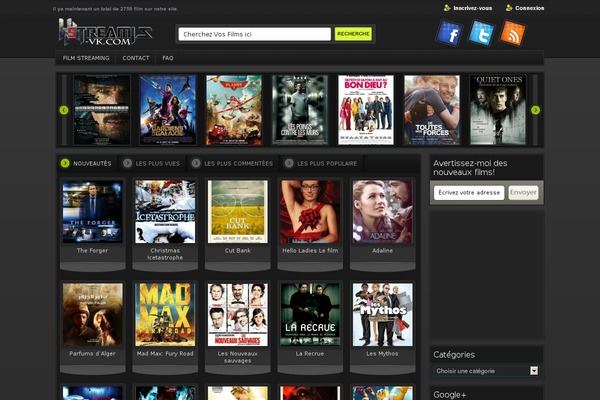
Task: Click the title text Les Mythos
Action: (x=382, y=354)
